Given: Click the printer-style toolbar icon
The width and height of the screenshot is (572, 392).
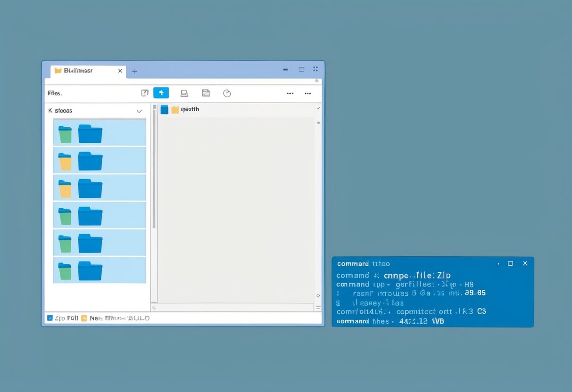Looking at the screenshot, I should pyautogui.click(x=184, y=93).
